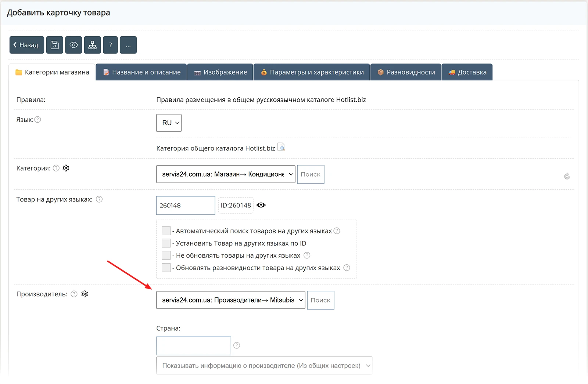Screen dimensions: 588x384
Task: Expand the Категория store category dropdown
Action: pos(226,174)
